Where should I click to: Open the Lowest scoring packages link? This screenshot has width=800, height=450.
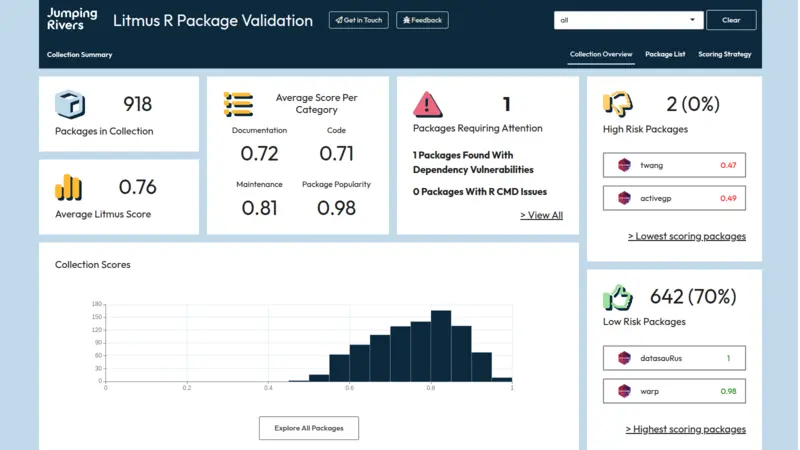coord(687,236)
